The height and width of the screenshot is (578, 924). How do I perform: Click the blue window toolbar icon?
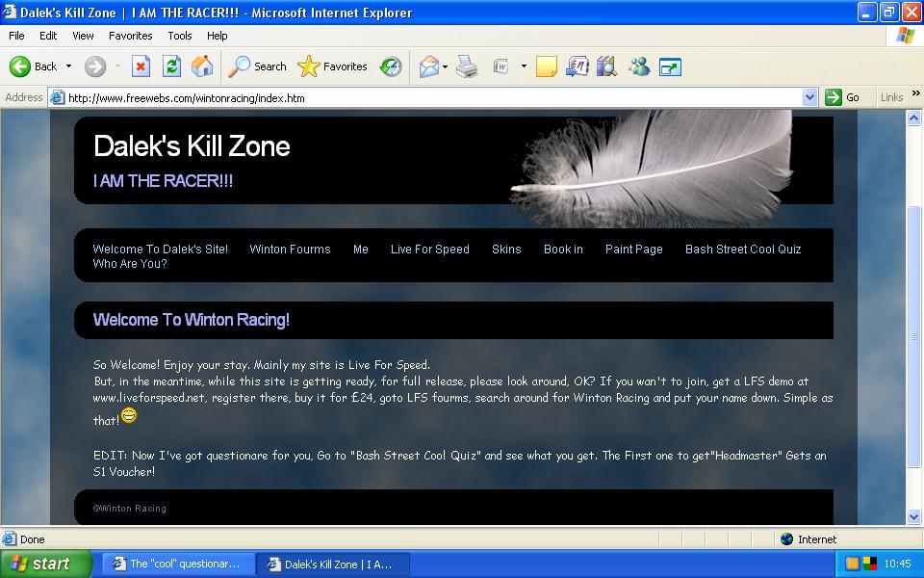pyautogui.click(x=670, y=67)
